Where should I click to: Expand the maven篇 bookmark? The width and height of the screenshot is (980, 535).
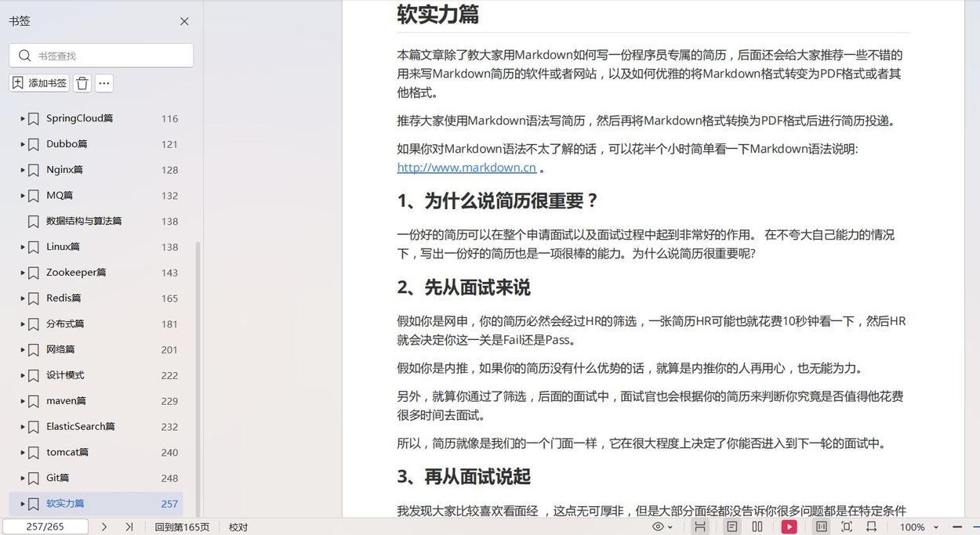point(22,401)
